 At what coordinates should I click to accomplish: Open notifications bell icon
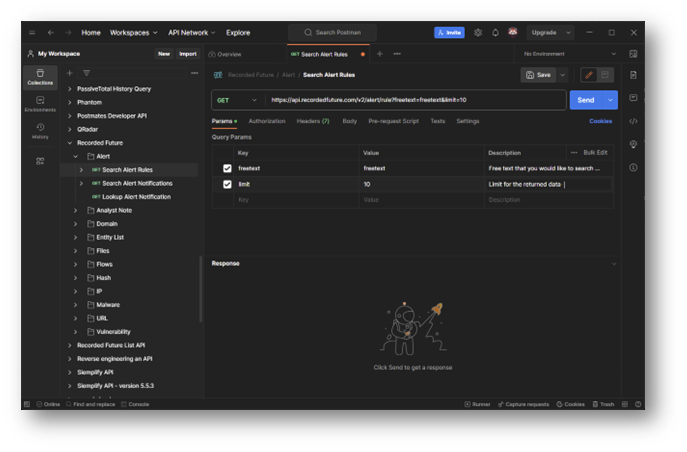coord(495,32)
